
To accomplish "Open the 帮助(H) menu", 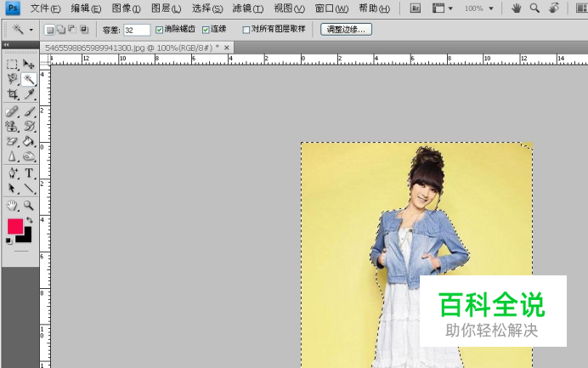I will 374,8.
